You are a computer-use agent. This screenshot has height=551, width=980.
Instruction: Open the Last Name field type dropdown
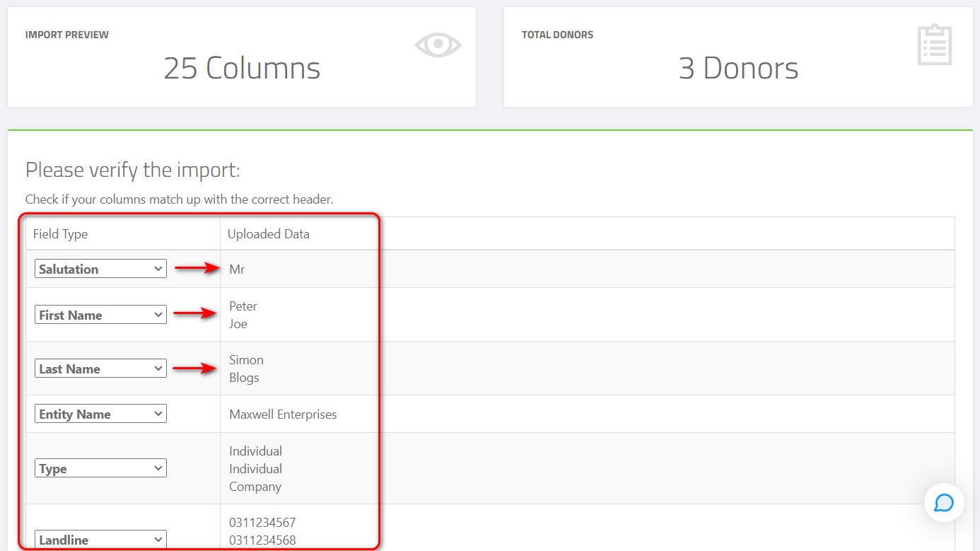point(100,368)
